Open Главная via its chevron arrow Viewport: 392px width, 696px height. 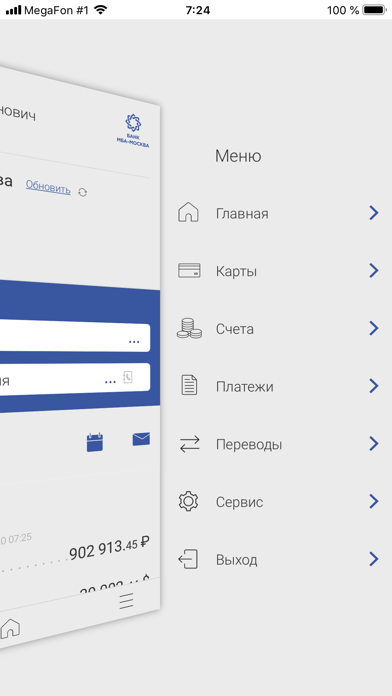click(374, 213)
